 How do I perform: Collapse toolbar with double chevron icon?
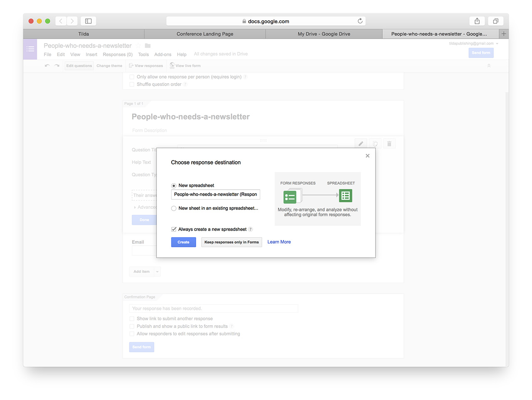[489, 66]
